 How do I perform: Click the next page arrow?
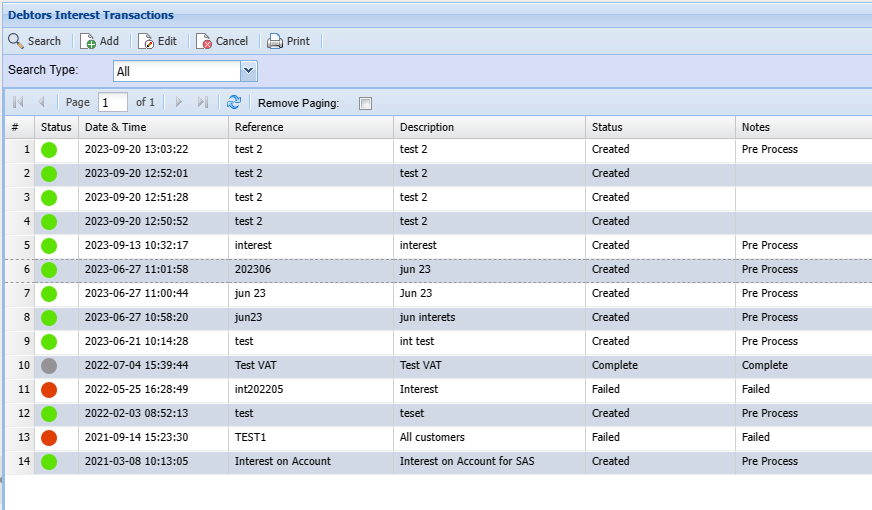pyautogui.click(x=179, y=102)
